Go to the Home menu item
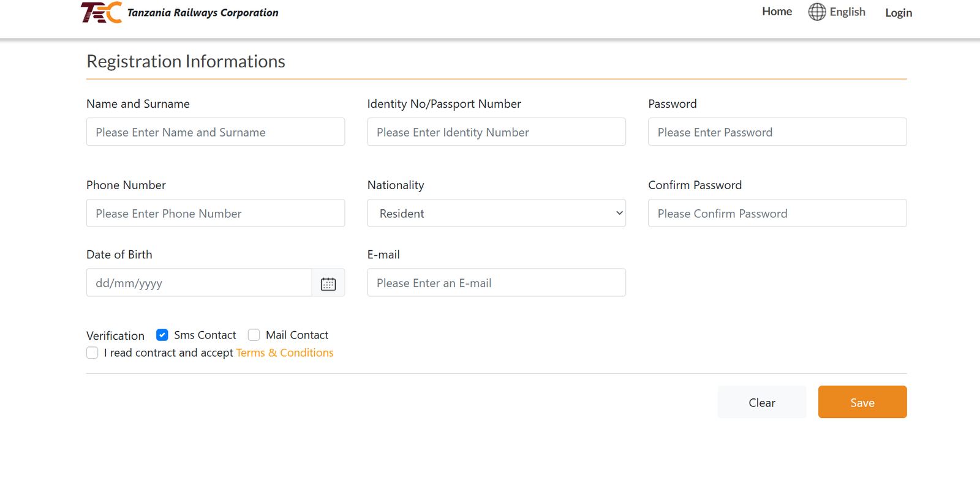 [777, 12]
